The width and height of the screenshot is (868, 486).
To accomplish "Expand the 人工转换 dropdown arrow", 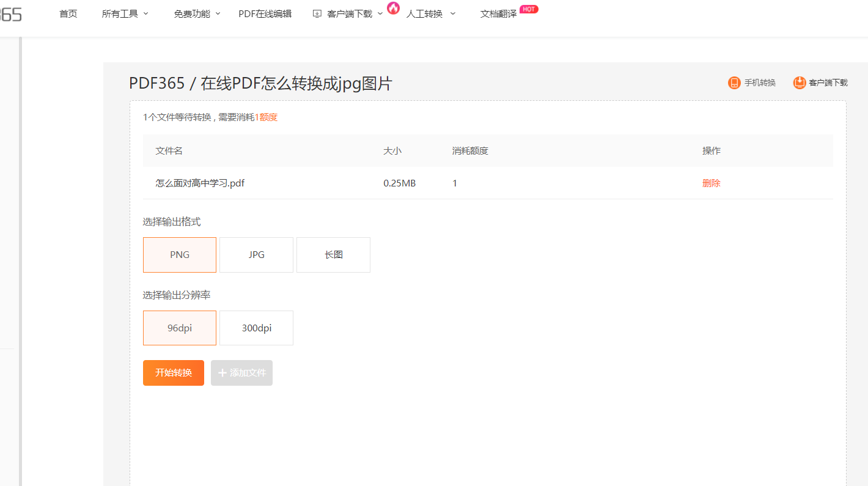I will tap(453, 13).
